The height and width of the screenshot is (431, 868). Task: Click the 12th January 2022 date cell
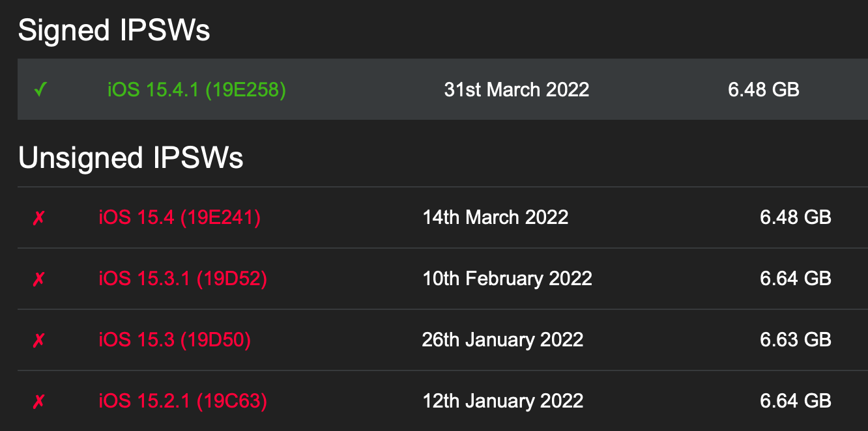(x=502, y=401)
